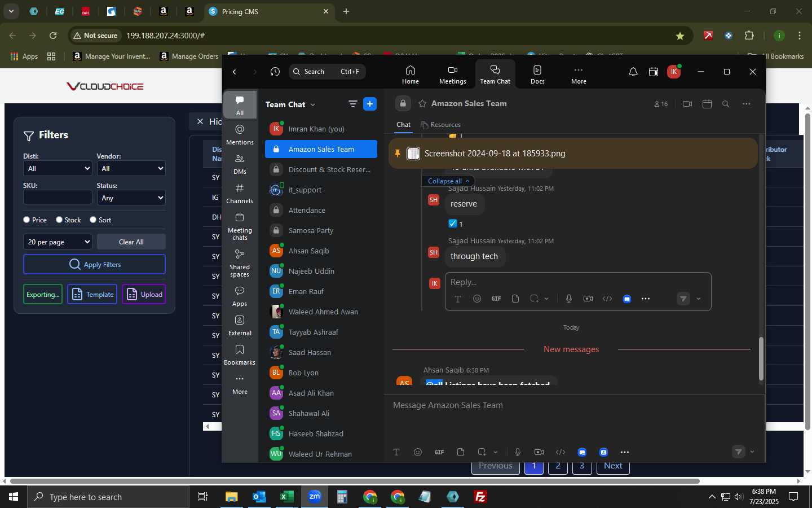Select the Sort radio button

[93, 220]
